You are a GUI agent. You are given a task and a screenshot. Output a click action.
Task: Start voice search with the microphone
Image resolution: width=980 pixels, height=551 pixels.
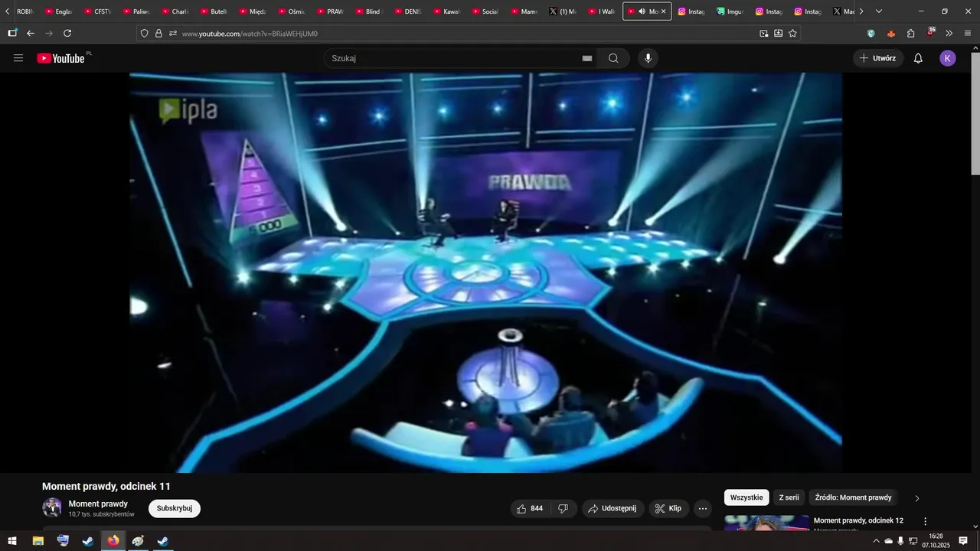tap(648, 58)
